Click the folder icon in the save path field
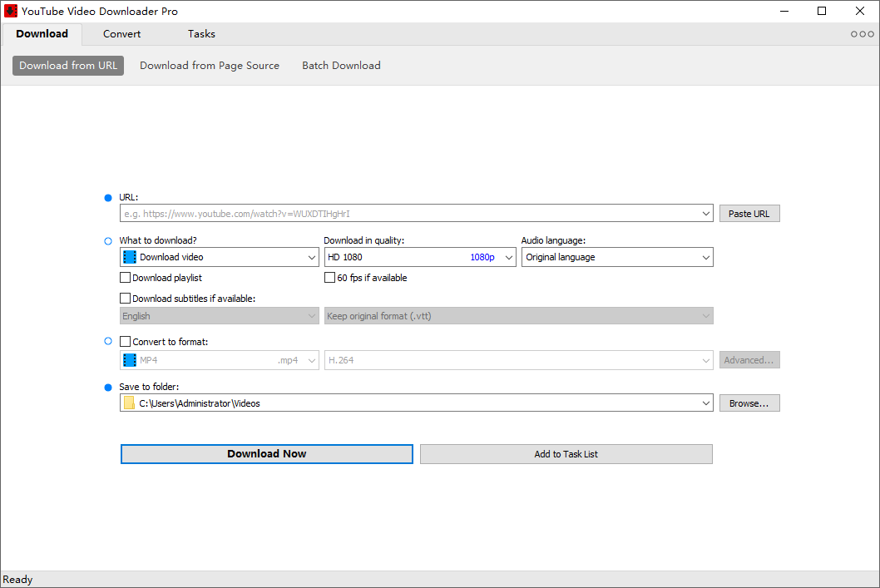 (130, 403)
